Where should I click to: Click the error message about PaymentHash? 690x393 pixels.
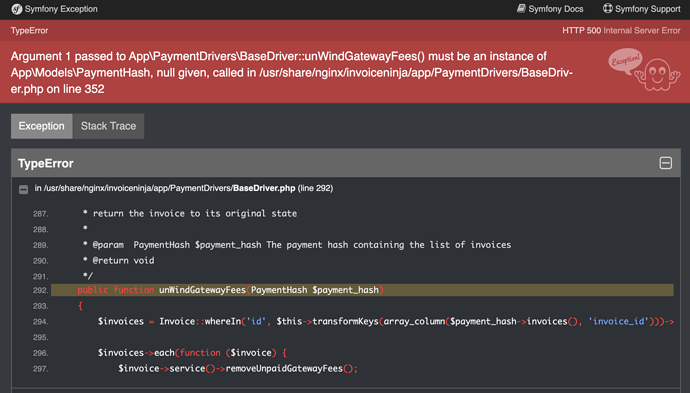[x=291, y=73]
